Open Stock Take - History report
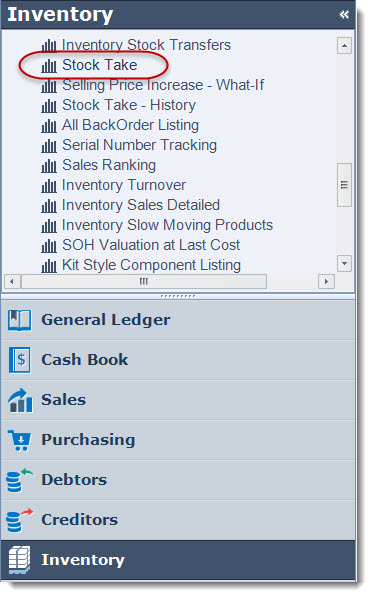Image resolution: width=372 pixels, height=597 pixels. click(x=129, y=105)
